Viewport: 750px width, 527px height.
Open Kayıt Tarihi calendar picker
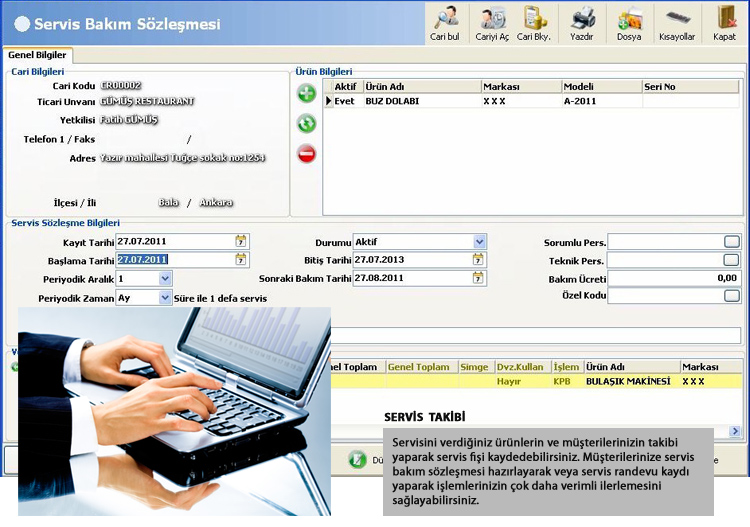(241, 241)
